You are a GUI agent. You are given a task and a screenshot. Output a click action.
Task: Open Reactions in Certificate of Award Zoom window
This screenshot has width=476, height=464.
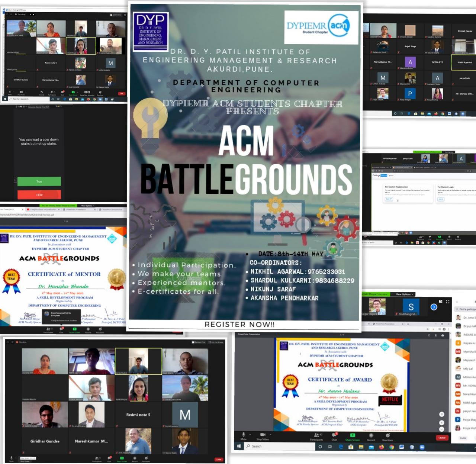point(387,437)
